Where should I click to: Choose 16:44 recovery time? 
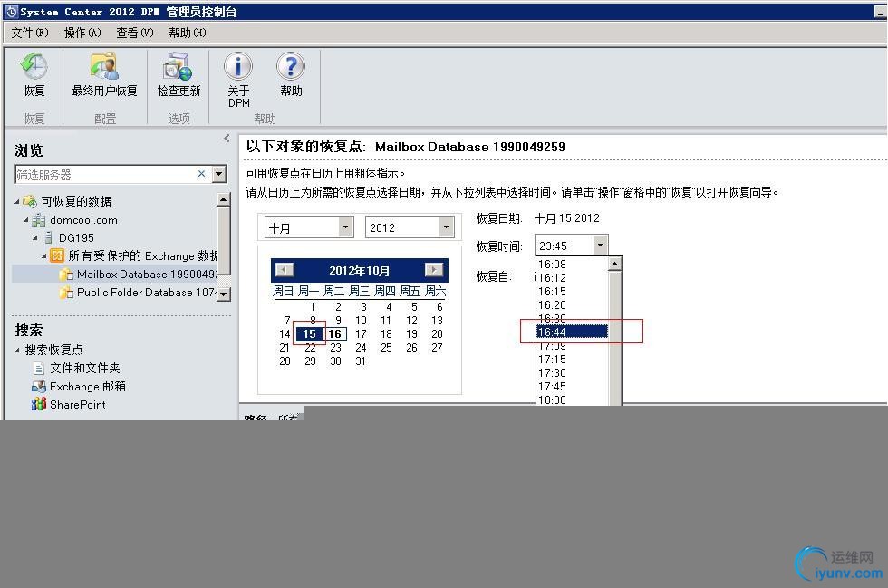pos(572,332)
